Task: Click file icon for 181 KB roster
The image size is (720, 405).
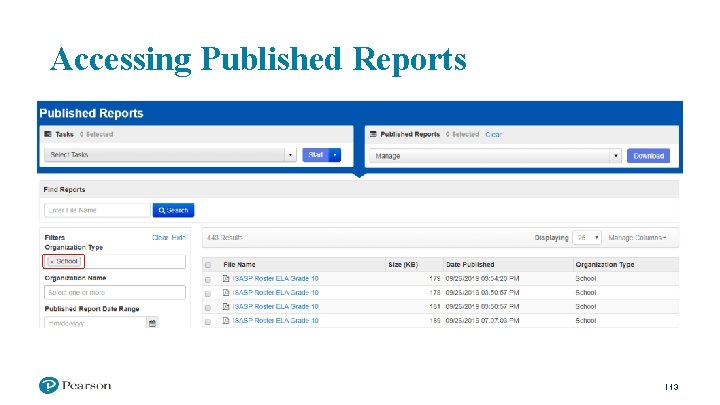Action: 226,306
